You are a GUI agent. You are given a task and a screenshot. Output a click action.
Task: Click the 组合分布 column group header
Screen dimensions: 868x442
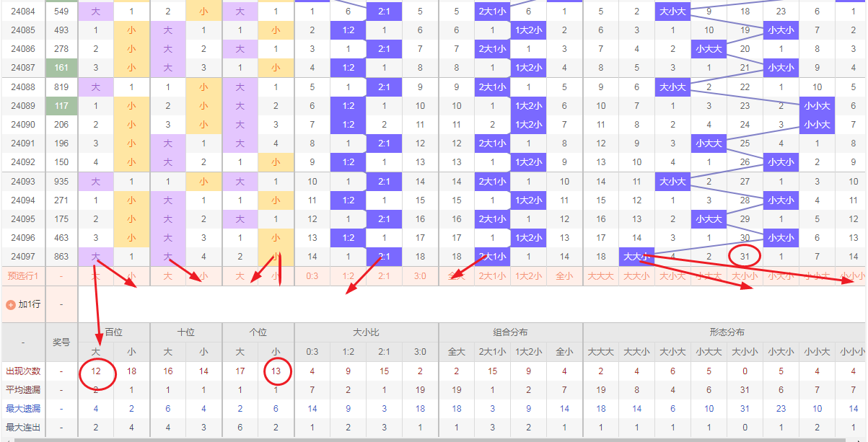pyautogui.click(x=510, y=332)
